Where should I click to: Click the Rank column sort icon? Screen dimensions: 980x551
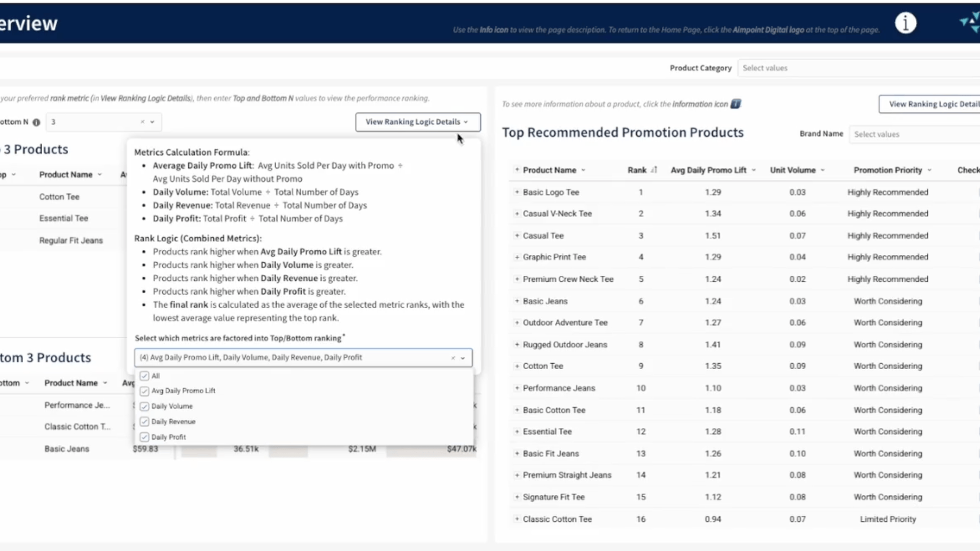(x=654, y=170)
